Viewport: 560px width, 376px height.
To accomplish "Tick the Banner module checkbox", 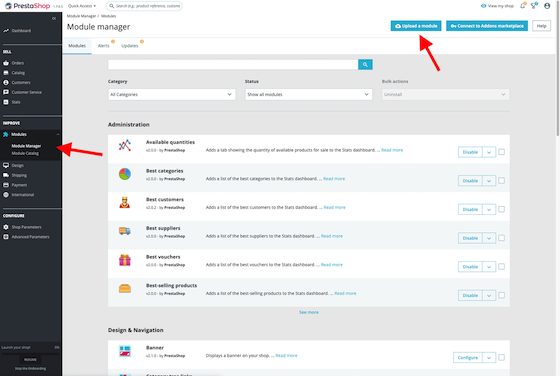I will [501, 357].
